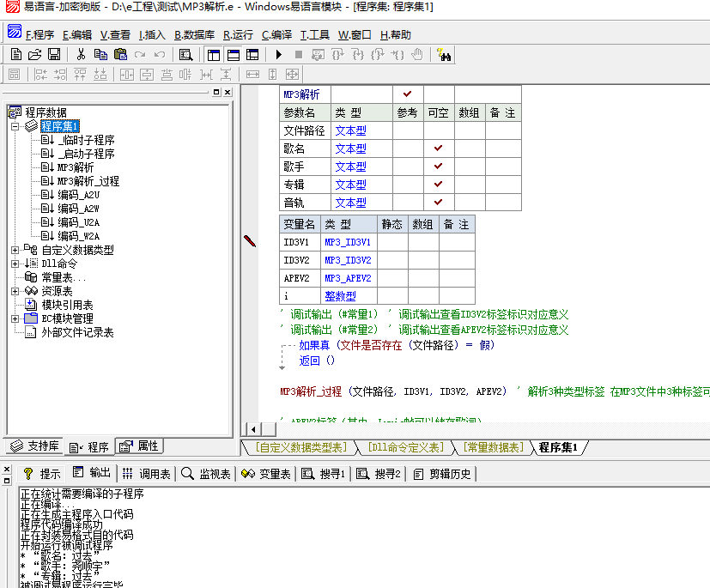Toggle the 公开 check mark for MP3解析
This screenshot has height=588, width=710.
point(408,94)
